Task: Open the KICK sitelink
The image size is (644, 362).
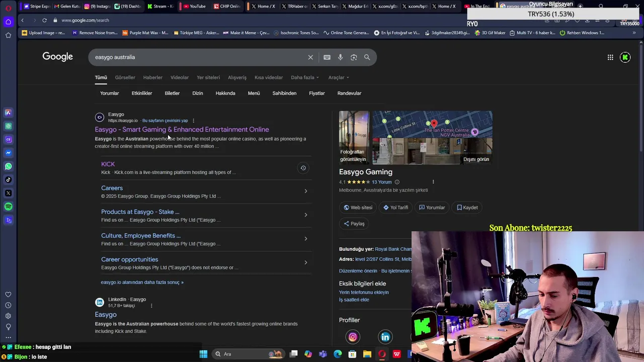Action: pos(108,164)
